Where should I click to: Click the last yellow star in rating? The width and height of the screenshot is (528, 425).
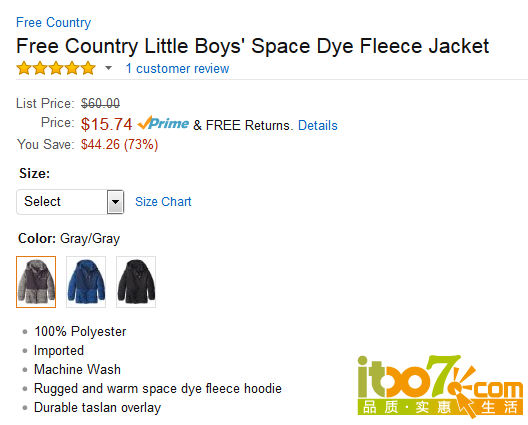(88, 68)
